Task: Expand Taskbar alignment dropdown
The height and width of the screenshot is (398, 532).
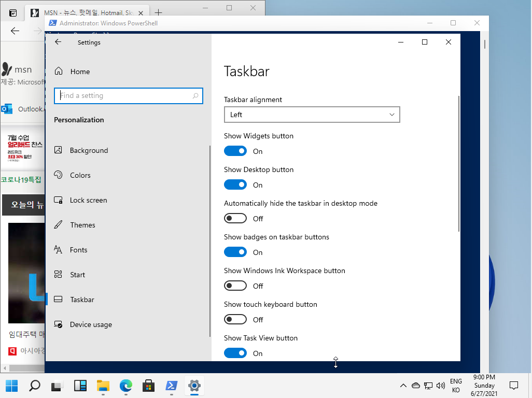Action: pyautogui.click(x=312, y=115)
